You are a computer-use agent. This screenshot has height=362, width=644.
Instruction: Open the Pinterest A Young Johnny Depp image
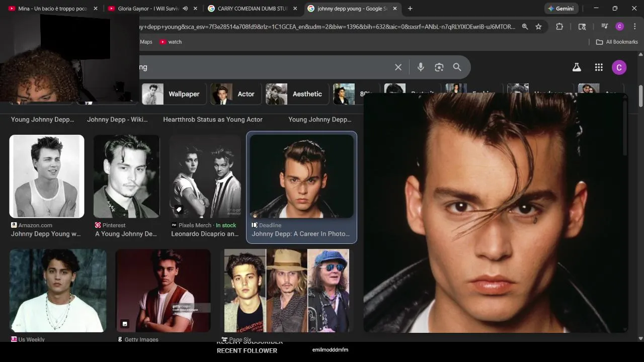pos(127,176)
